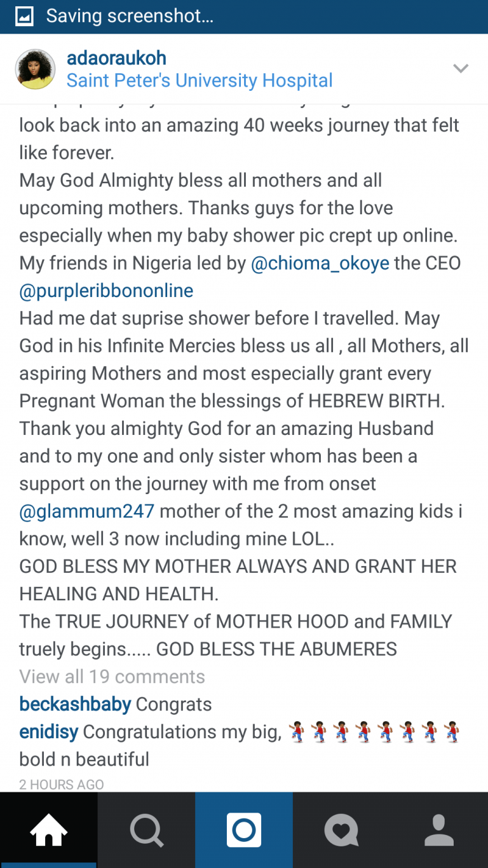Tap the dancing emoji row in enidisy's comment
488x868 pixels.
373,732
